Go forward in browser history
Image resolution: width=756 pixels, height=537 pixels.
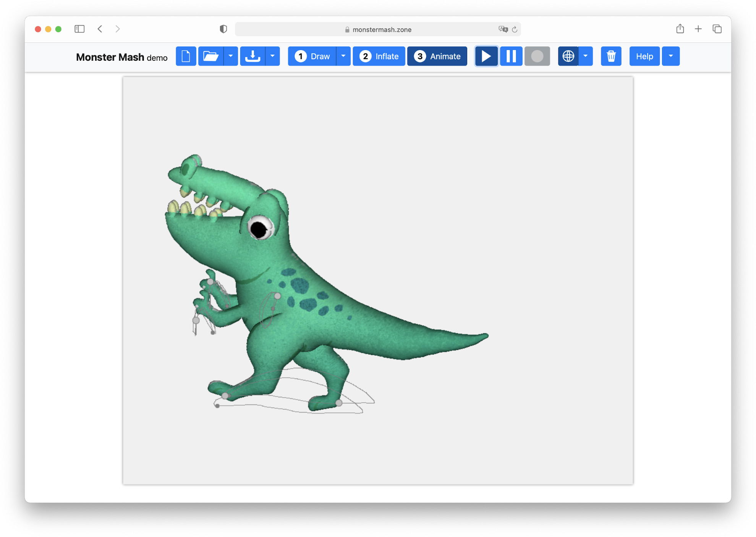(118, 29)
